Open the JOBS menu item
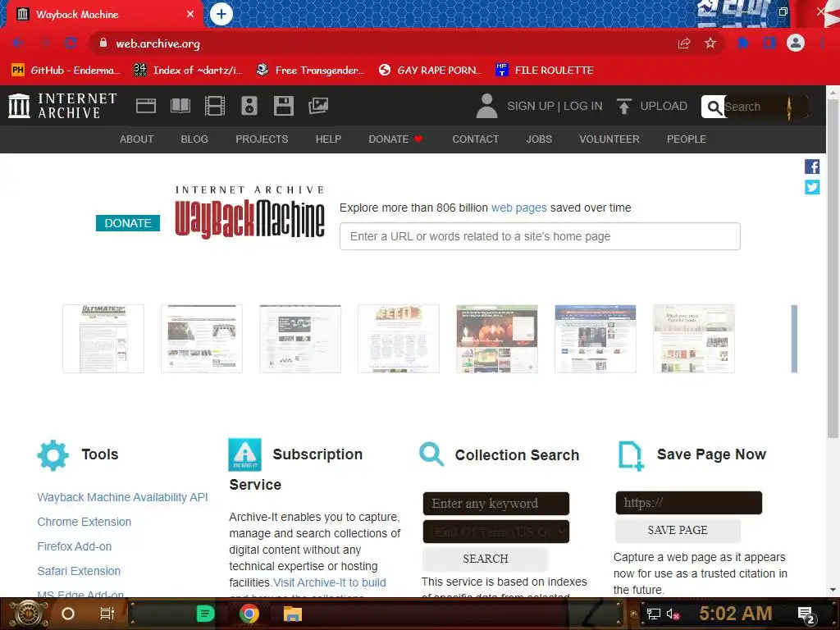Viewport: 840px width, 630px height. click(539, 139)
